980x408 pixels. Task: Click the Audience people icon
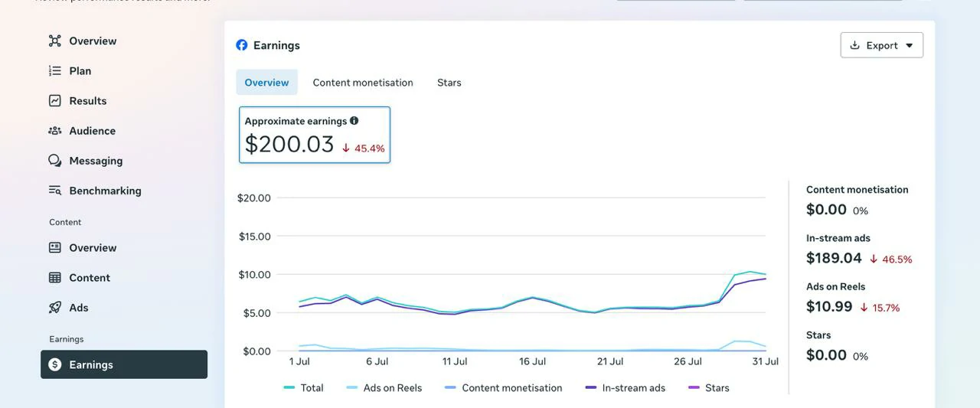(55, 131)
